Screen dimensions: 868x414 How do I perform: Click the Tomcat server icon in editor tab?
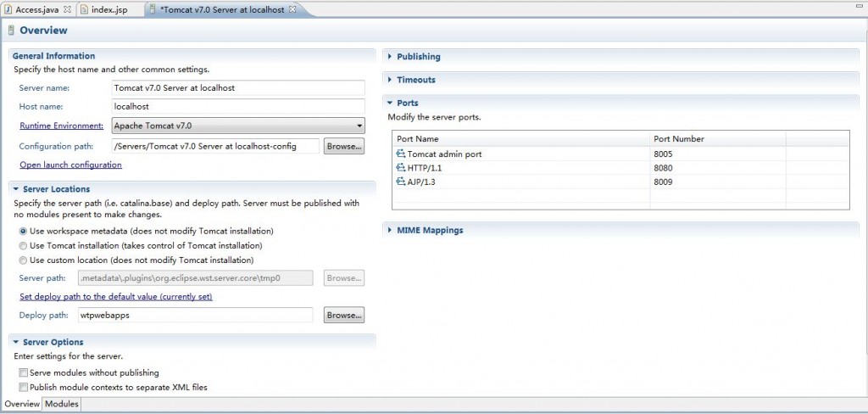click(153, 10)
